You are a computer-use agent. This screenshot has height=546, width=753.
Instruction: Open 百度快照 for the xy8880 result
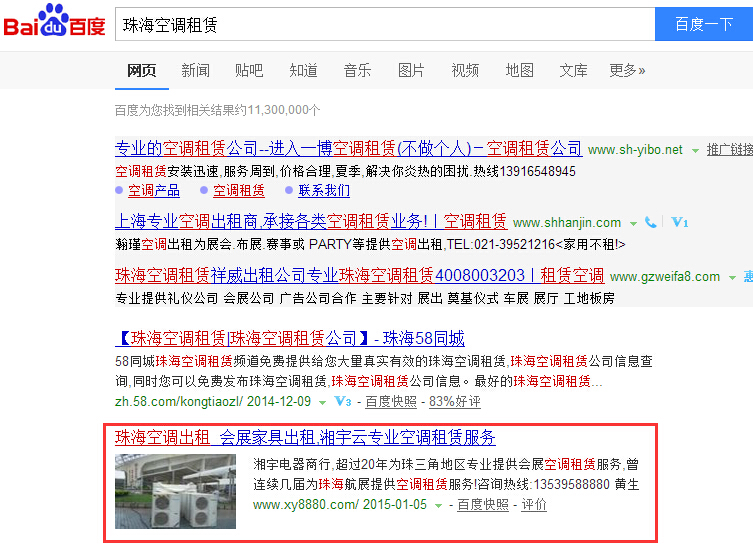click(483, 505)
